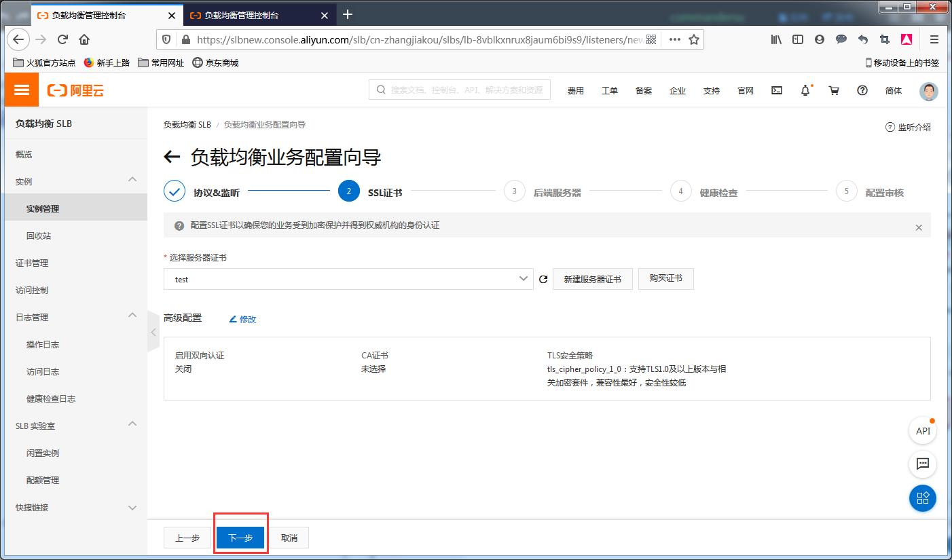The image size is (952, 560).
Task: Open the Aliyun hamburger product menu
Action: point(21,90)
